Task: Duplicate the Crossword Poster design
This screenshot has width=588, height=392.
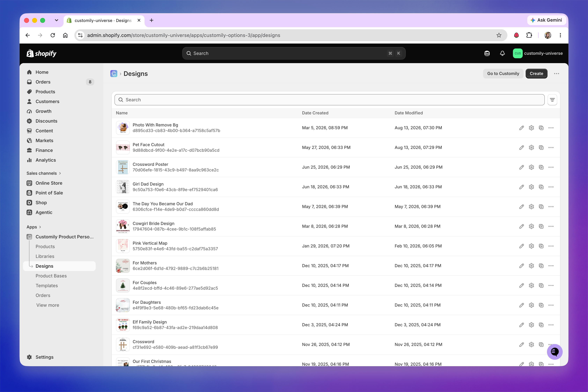Action: [541, 167]
